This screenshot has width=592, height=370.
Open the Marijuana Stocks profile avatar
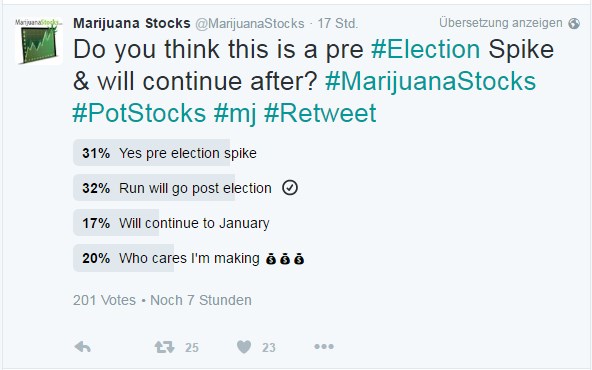point(39,41)
